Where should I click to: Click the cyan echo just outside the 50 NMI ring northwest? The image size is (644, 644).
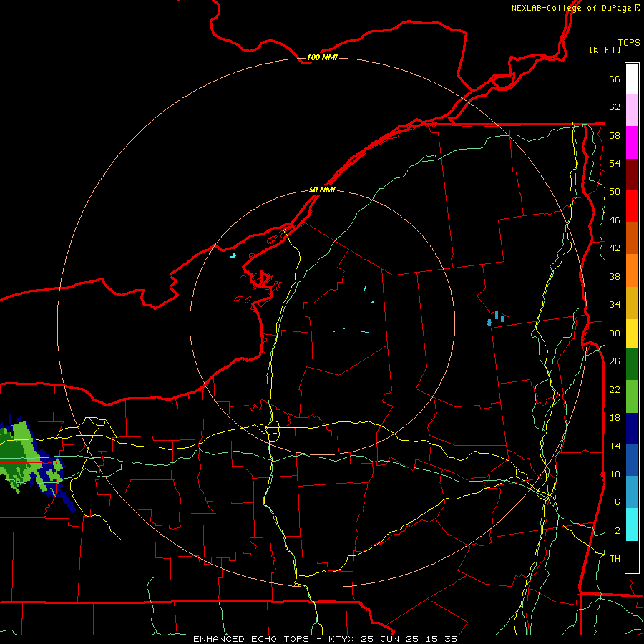tap(233, 255)
